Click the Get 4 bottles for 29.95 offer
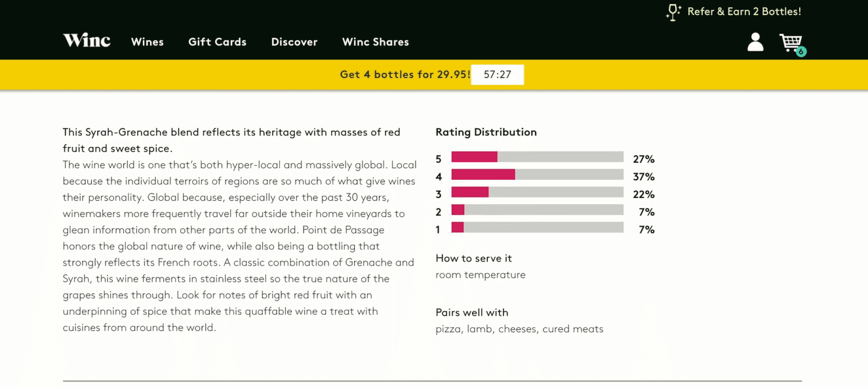868x387 pixels. tap(405, 75)
